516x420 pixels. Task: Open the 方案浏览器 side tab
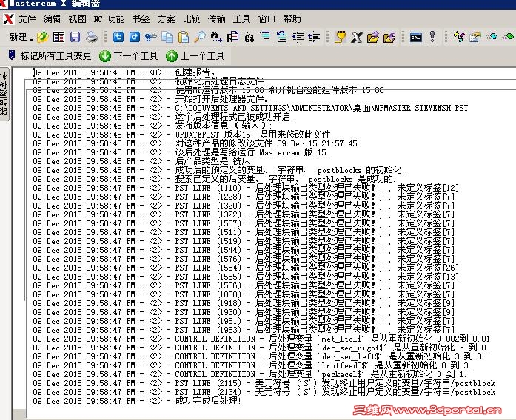4,94
